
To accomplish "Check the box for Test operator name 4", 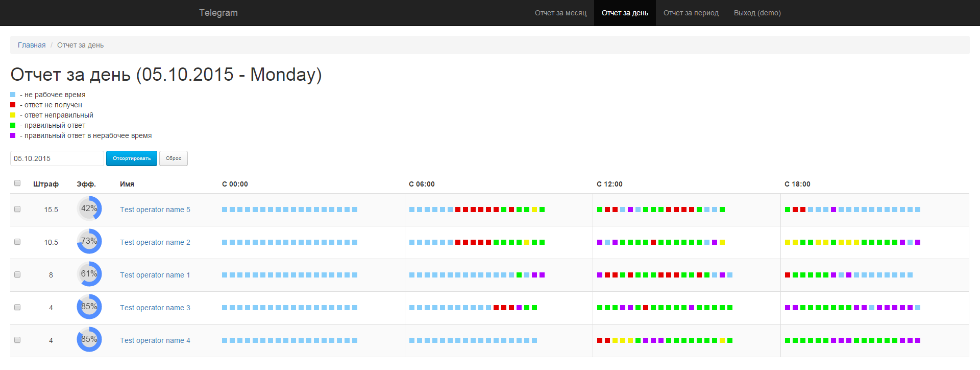I will [17, 340].
